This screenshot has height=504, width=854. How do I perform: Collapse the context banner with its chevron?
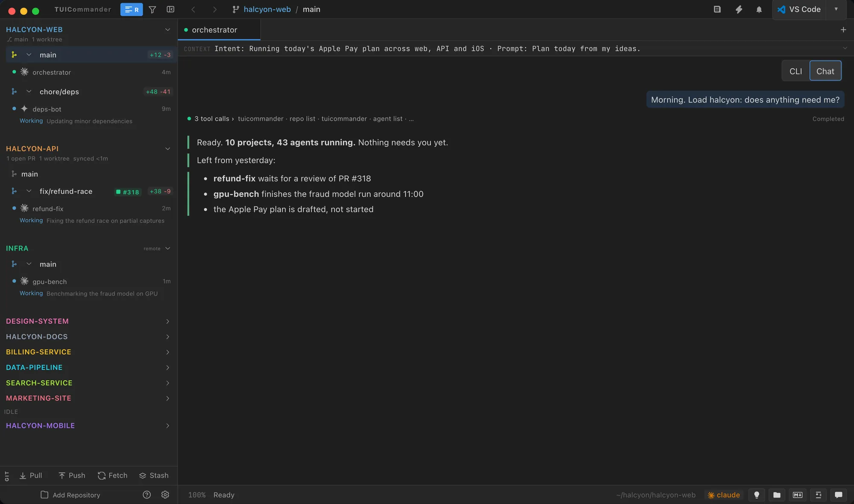pyautogui.click(x=845, y=49)
